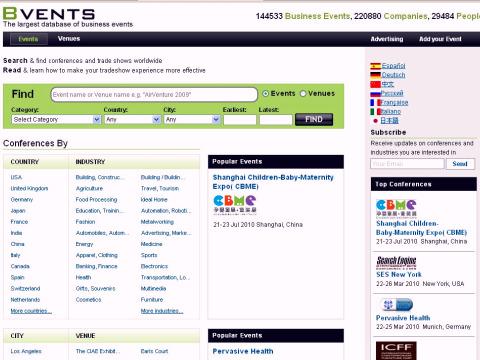Open the Deutsch language link
The width and height of the screenshot is (480, 360).
coord(393,75)
